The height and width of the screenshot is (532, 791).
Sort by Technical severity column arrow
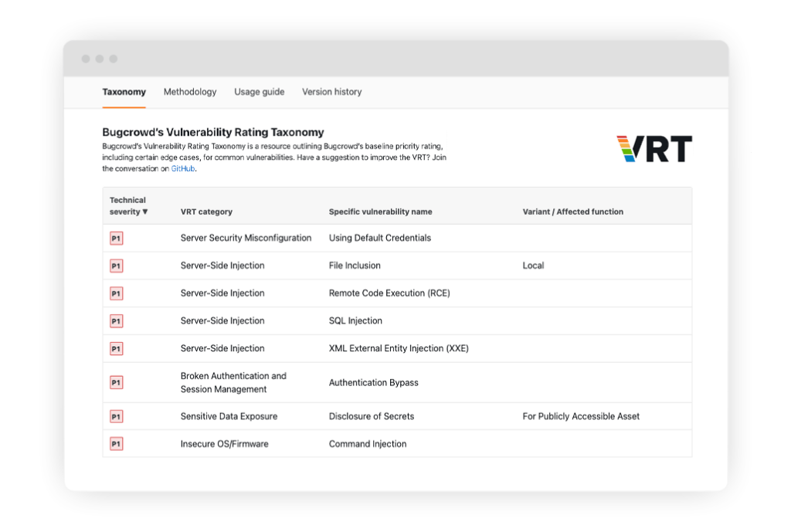tap(144, 212)
